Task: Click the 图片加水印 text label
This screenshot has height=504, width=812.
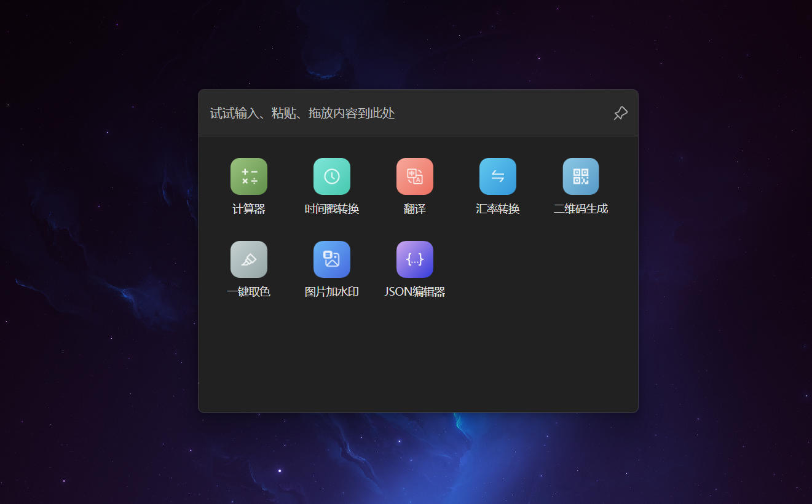Action: pyautogui.click(x=332, y=291)
